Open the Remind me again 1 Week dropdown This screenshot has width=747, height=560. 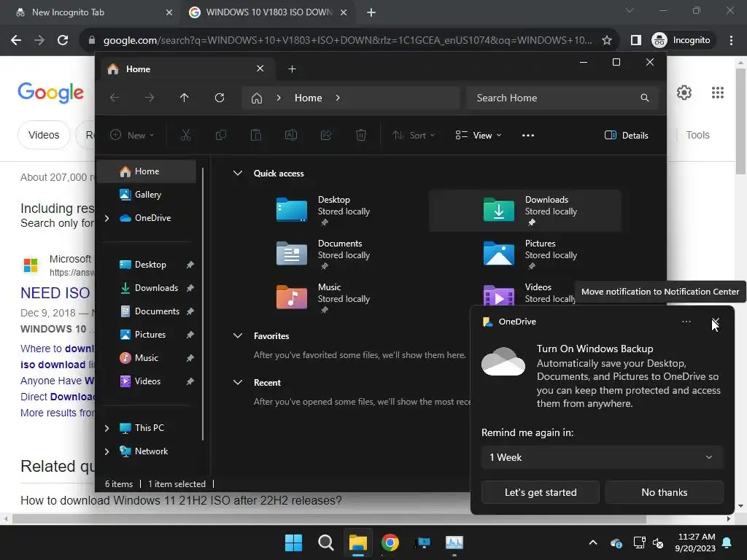coord(602,457)
